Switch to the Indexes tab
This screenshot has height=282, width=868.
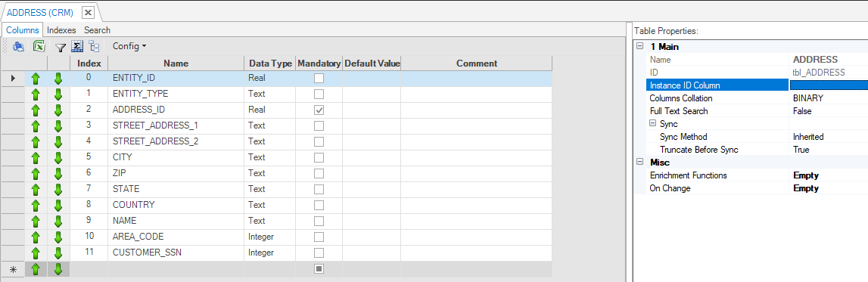[61, 30]
